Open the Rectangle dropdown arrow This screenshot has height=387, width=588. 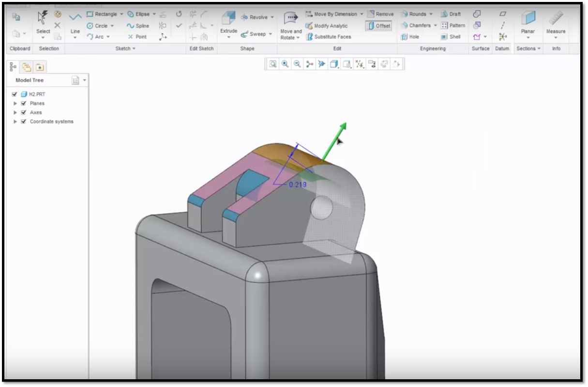pos(121,14)
